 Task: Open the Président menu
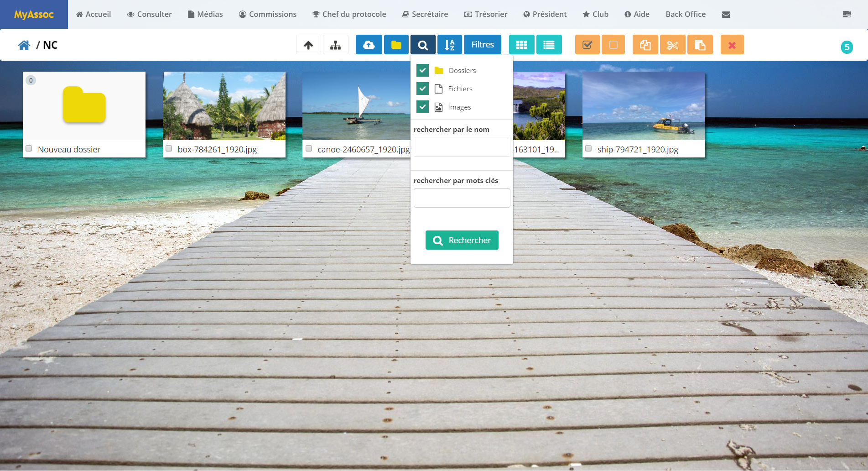point(545,14)
